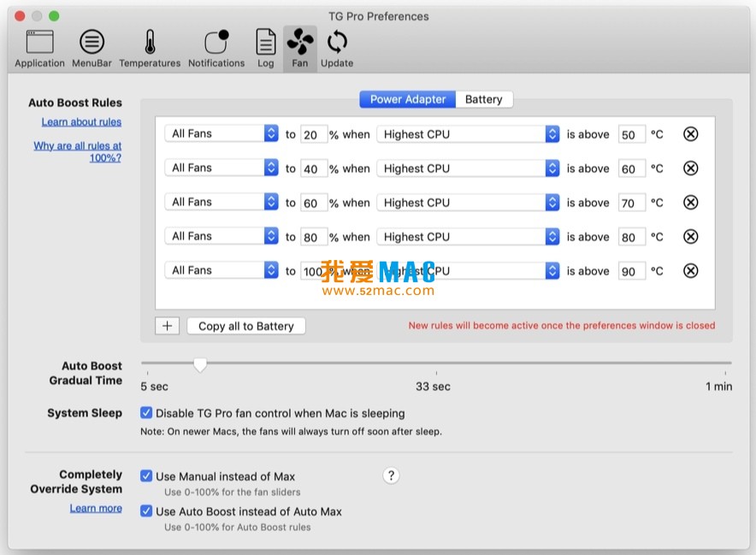756x555 pixels.
Task: Open All Fans dropdown in 60% rule
Action: pos(221,202)
